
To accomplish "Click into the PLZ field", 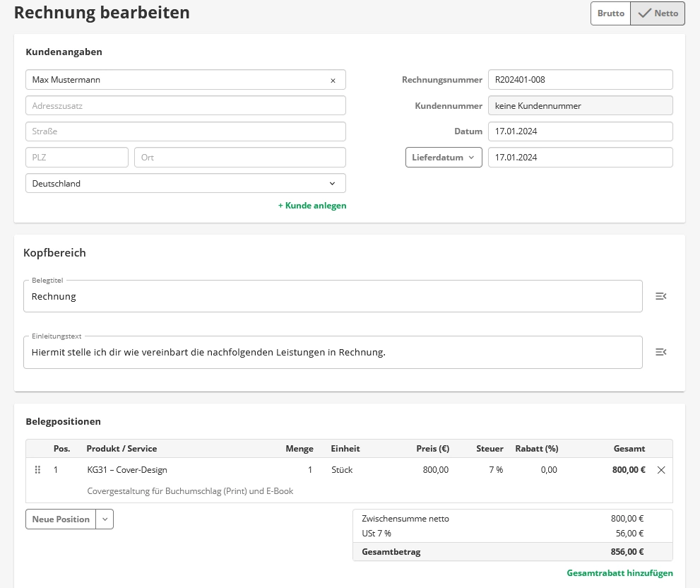I will coord(76,158).
